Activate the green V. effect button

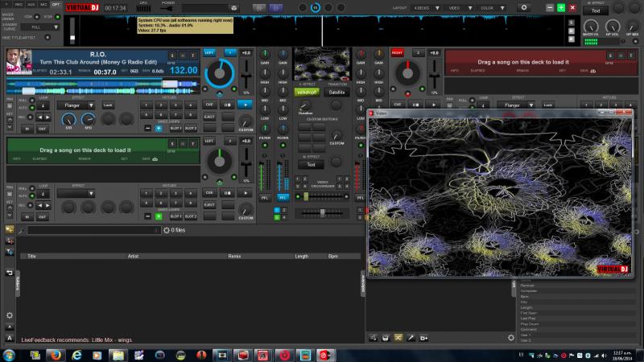307,93
